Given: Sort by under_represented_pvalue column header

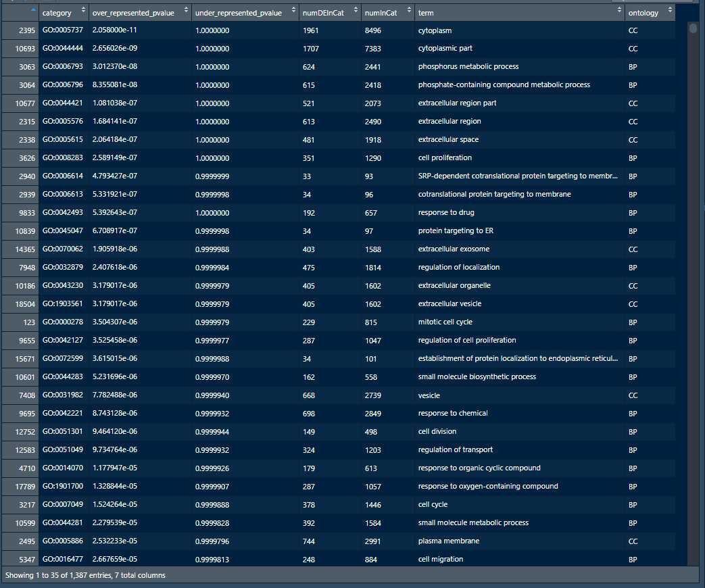Looking at the screenshot, I should click(245, 13).
